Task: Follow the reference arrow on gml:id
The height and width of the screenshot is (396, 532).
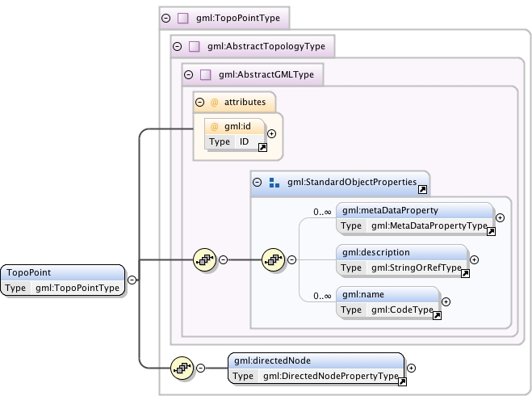Action: coord(262,147)
